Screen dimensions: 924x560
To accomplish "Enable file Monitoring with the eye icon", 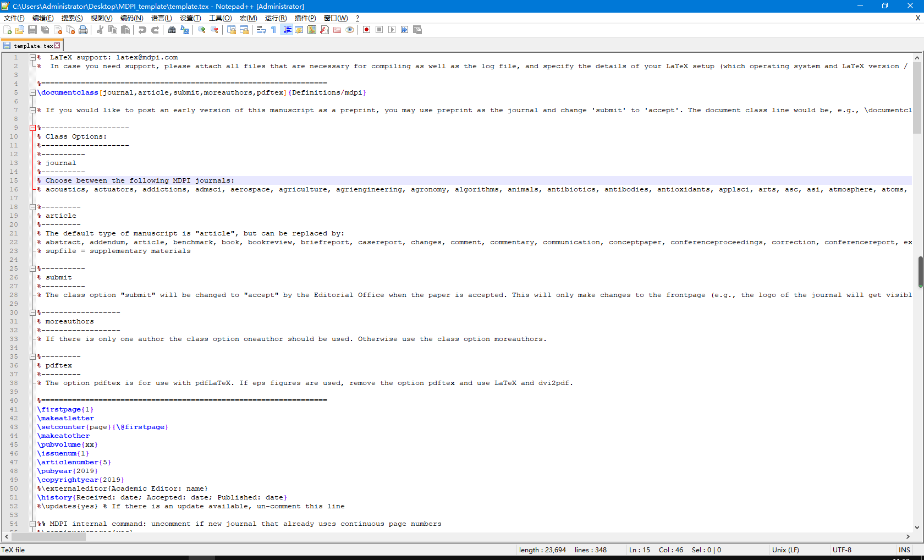I will (350, 30).
